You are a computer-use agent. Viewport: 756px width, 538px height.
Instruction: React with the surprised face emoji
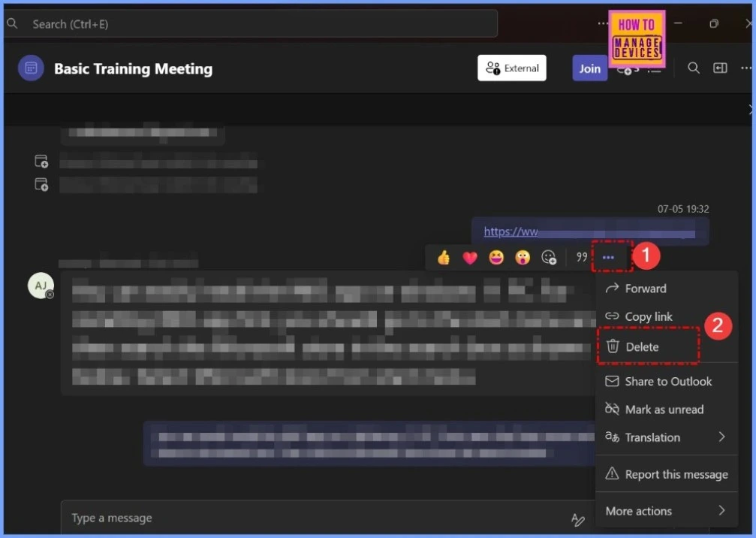523,258
